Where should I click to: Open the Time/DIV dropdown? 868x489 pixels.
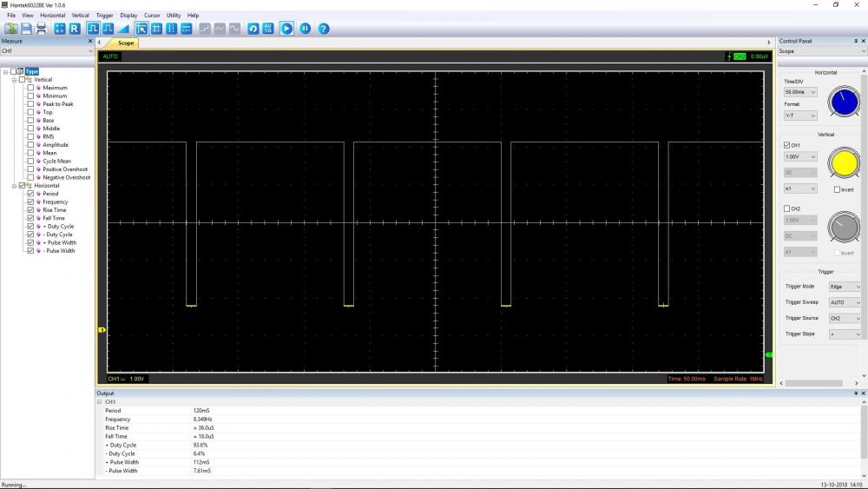pyautogui.click(x=800, y=92)
